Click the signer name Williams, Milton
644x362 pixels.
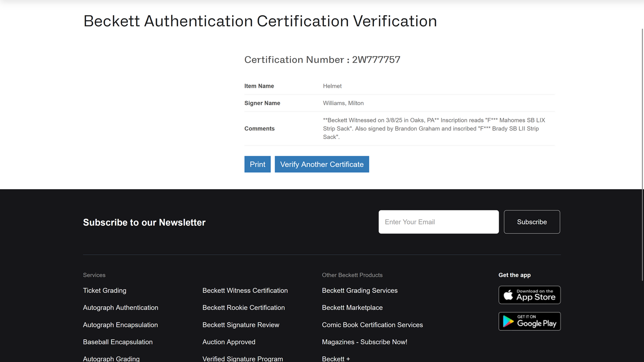click(x=343, y=103)
